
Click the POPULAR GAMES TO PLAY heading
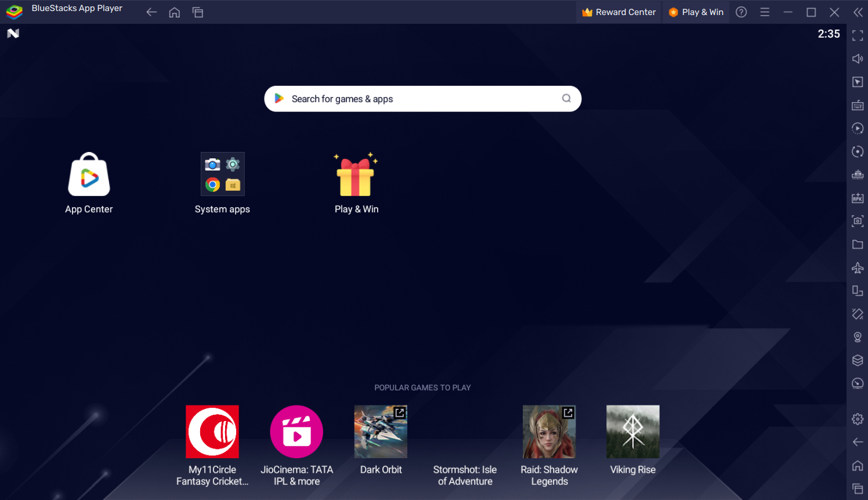422,387
